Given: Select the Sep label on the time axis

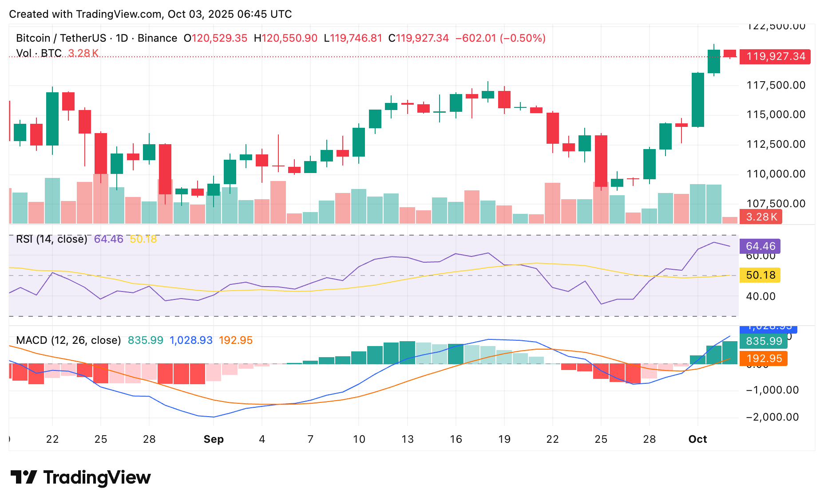Looking at the screenshot, I should 214,439.
